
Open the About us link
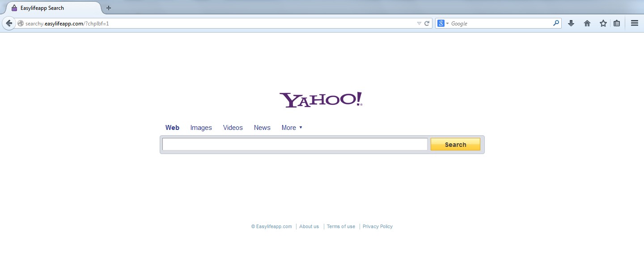click(309, 226)
